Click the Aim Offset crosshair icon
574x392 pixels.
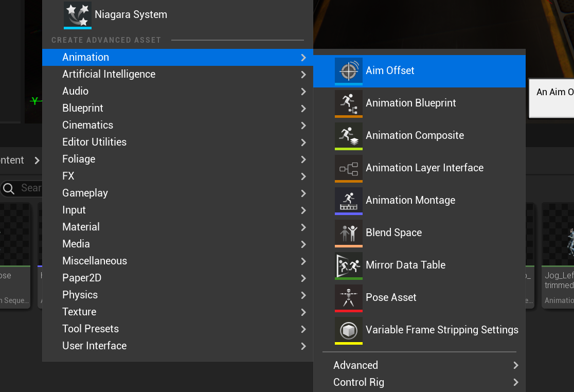(x=349, y=71)
